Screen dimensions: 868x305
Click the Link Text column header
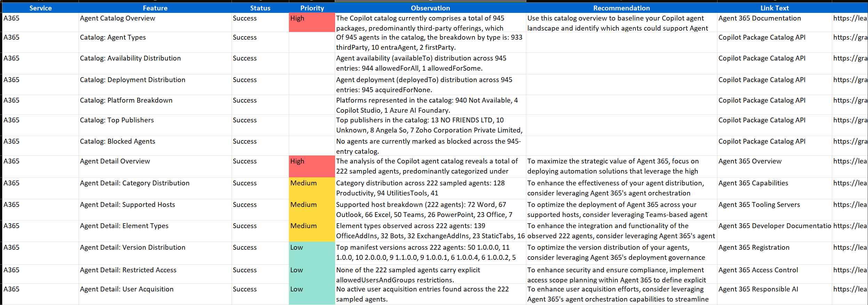pyautogui.click(x=774, y=8)
